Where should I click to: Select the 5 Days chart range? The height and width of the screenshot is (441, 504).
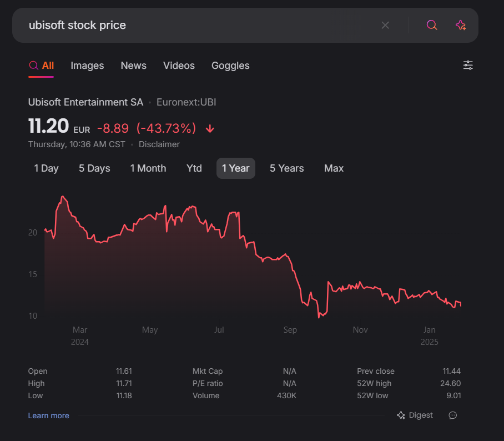94,168
